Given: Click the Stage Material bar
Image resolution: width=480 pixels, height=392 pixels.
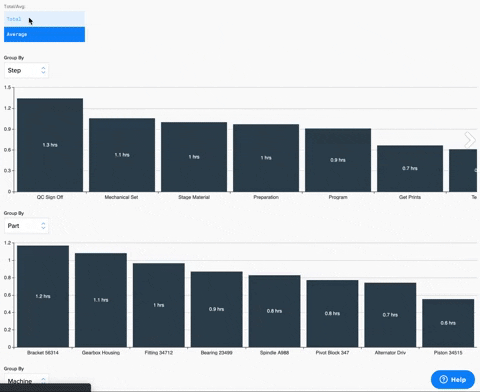Looking at the screenshot, I should pyautogui.click(x=194, y=157).
